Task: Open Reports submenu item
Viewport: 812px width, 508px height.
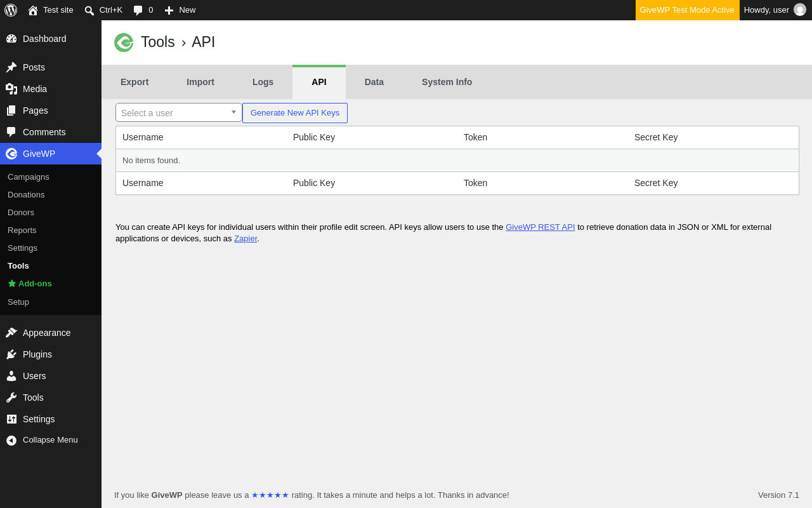Action: tap(51, 230)
